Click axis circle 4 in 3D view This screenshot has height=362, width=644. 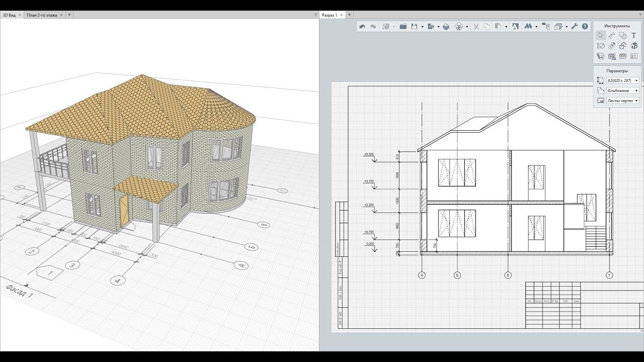[x=117, y=280]
